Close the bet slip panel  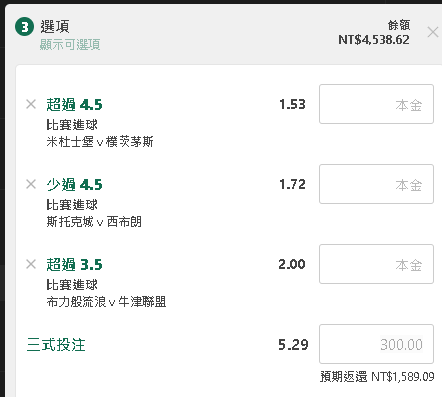pyautogui.click(x=433, y=32)
